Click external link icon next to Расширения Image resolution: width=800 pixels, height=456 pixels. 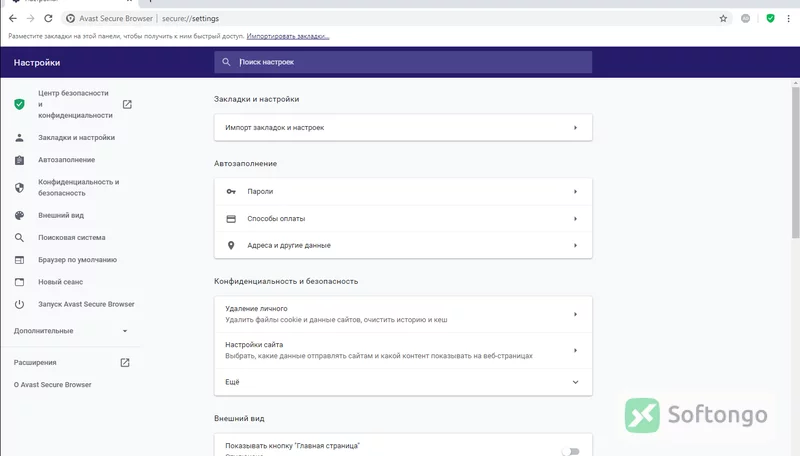click(x=125, y=363)
